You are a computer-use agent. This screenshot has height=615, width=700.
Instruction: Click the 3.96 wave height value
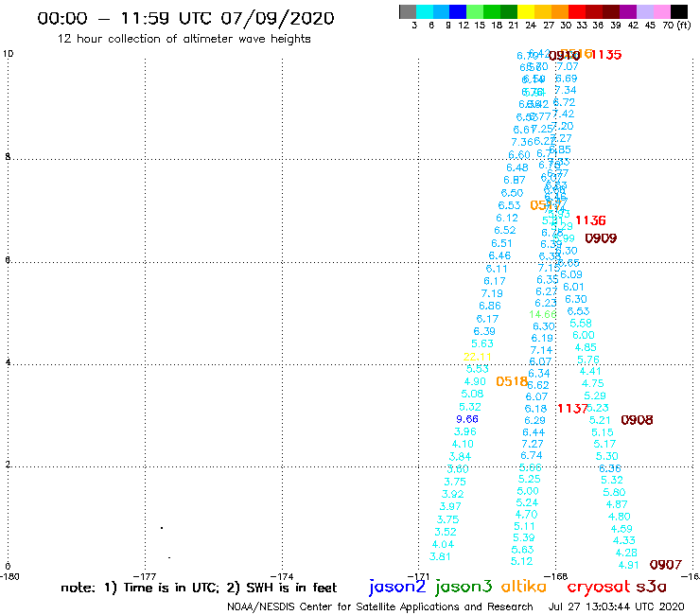click(x=464, y=431)
